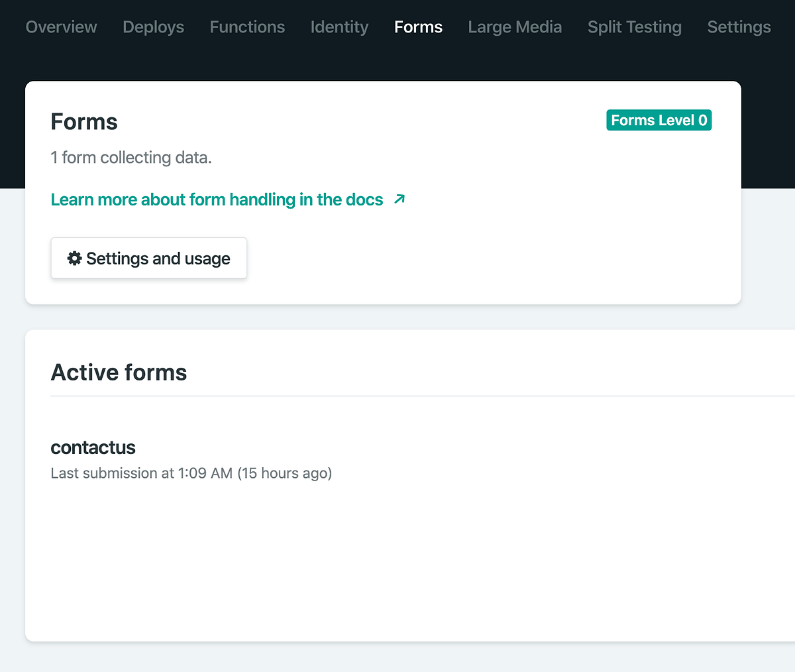
Task: Select the last submission timestamp text
Action: coord(191,473)
